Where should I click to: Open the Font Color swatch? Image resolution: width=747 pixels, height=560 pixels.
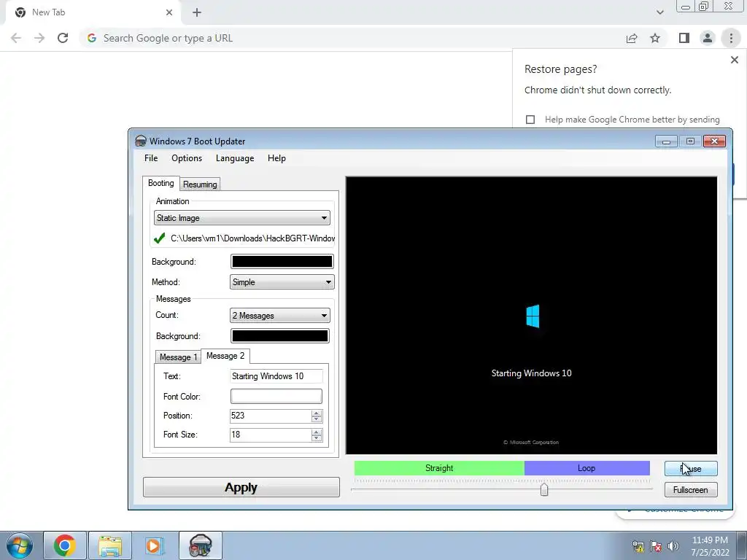pyautogui.click(x=276, y=396)
